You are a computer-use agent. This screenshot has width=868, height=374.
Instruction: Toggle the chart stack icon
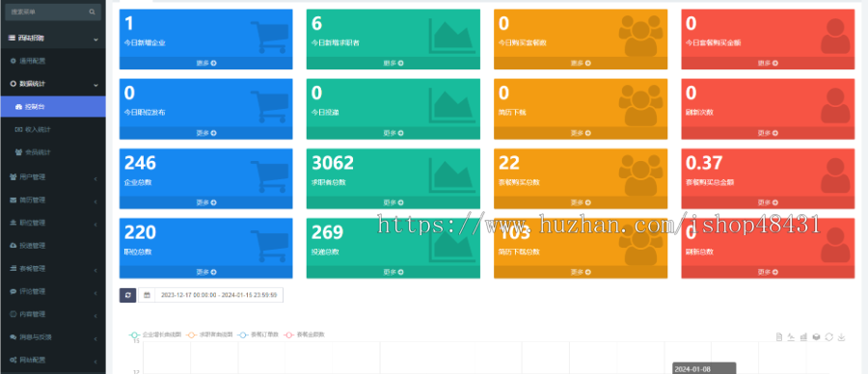point(816,337)
